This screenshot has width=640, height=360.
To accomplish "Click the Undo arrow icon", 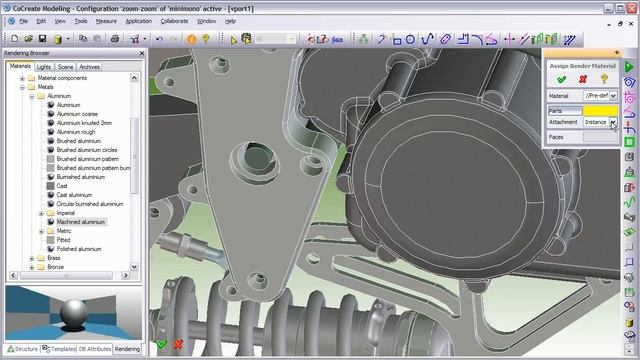I will pos(159,39).
